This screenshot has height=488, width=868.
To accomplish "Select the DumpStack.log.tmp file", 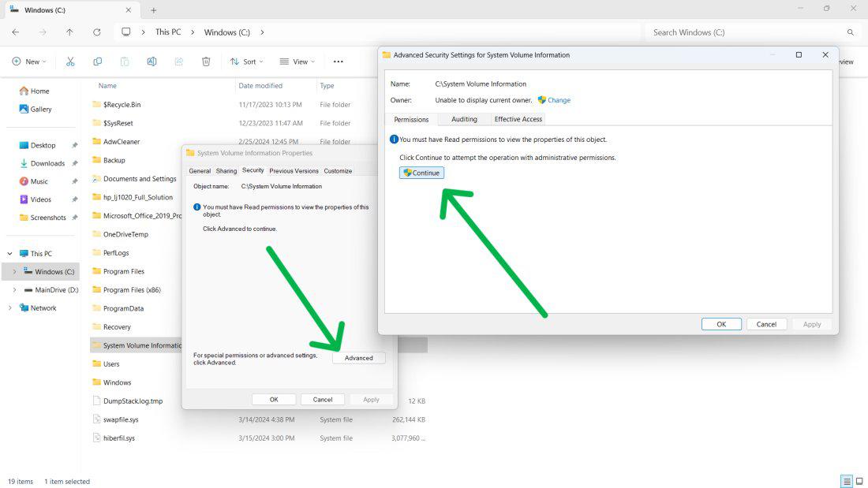I will (x=133, y=401).
